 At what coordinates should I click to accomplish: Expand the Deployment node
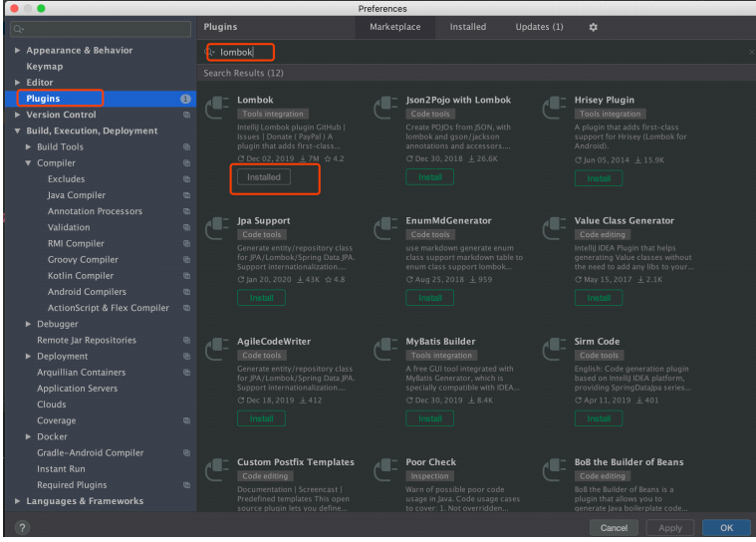click(x=28, y=357)
